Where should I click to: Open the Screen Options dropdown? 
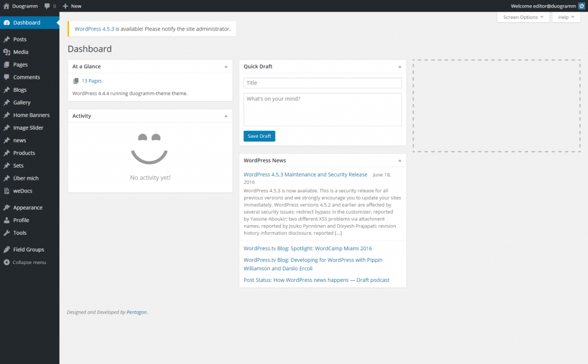point(523,17)
